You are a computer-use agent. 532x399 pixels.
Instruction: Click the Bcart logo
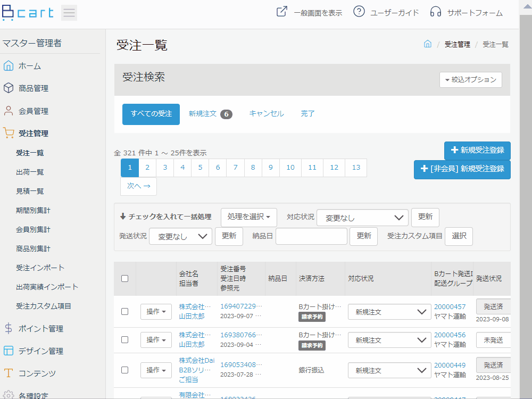(28, 13)
